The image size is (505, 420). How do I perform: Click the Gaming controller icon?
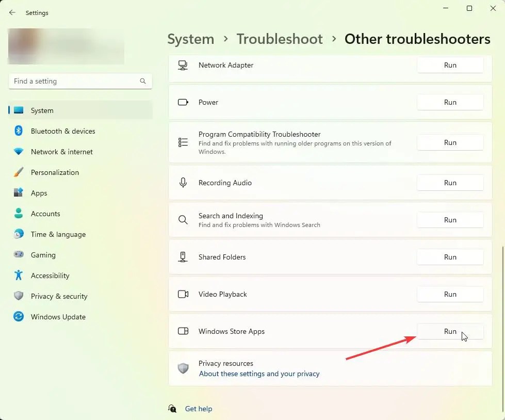tap(19, 254)
